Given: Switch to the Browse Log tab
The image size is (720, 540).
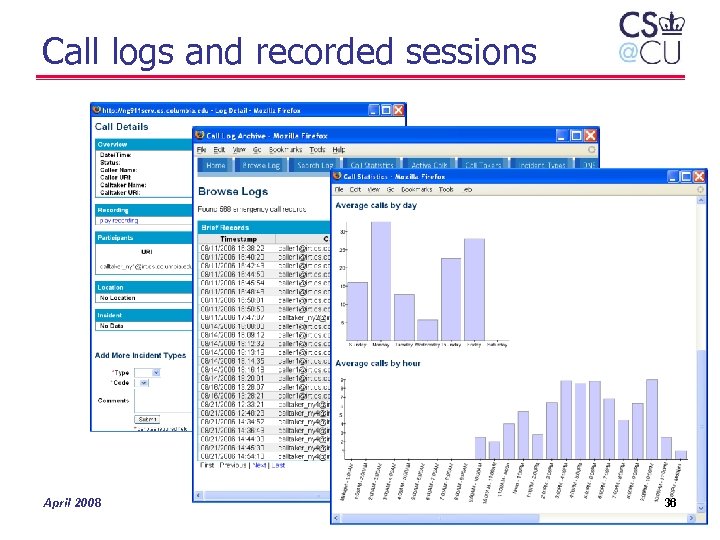Looking at the screenshot, I should [x=261, y=165].
